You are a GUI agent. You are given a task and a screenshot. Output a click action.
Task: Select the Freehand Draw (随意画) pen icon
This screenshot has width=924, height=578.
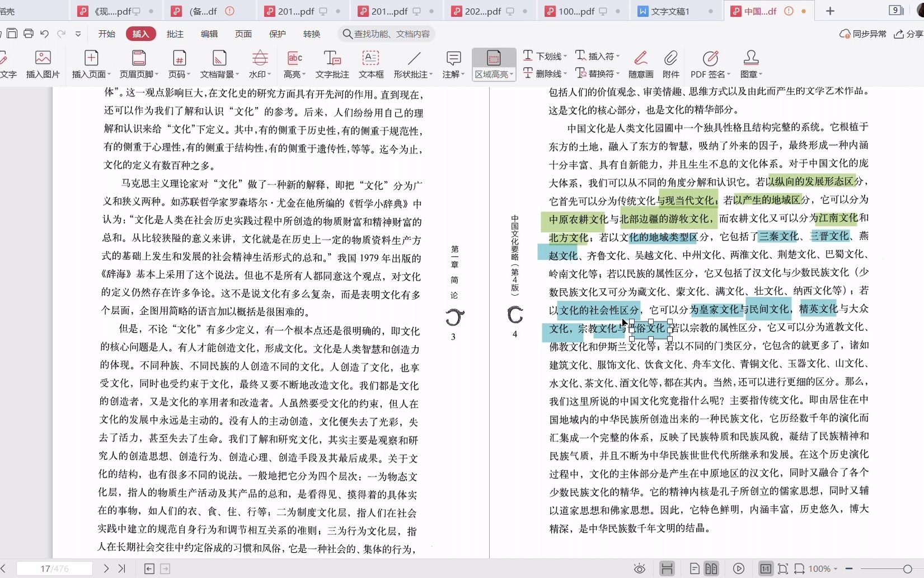[641, 58]
